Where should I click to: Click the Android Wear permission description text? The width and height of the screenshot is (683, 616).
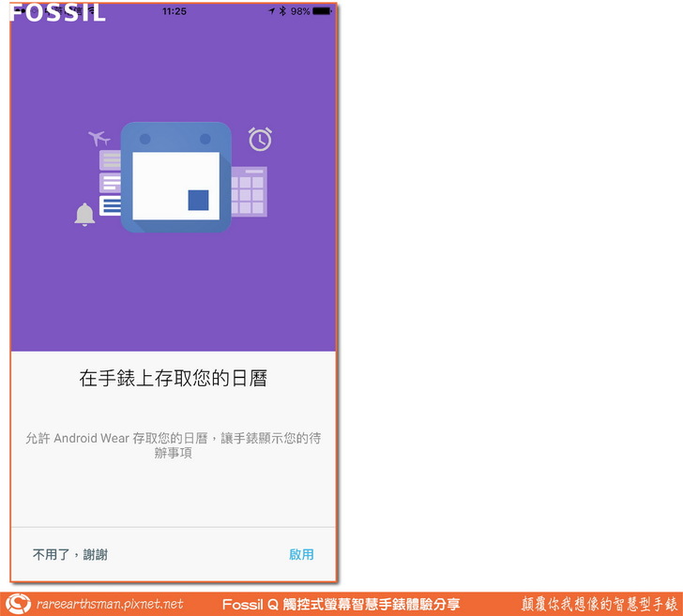[x=173, y=445]
